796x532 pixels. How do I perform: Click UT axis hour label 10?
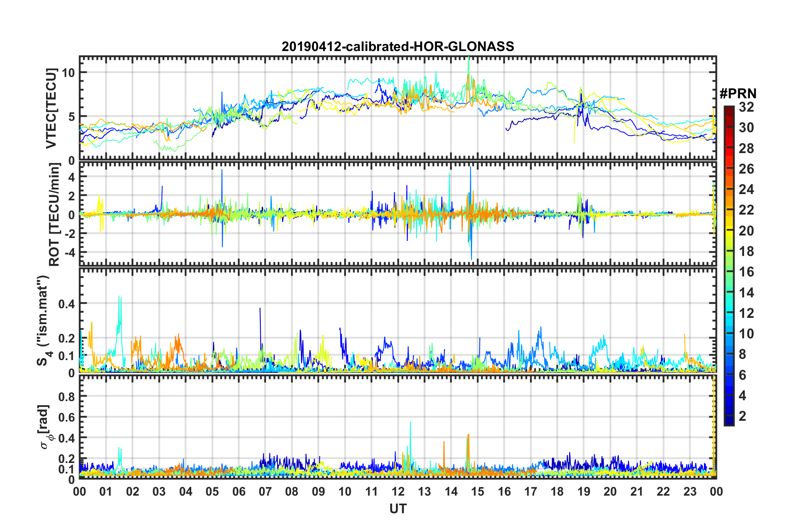click(x=345, y=491)
